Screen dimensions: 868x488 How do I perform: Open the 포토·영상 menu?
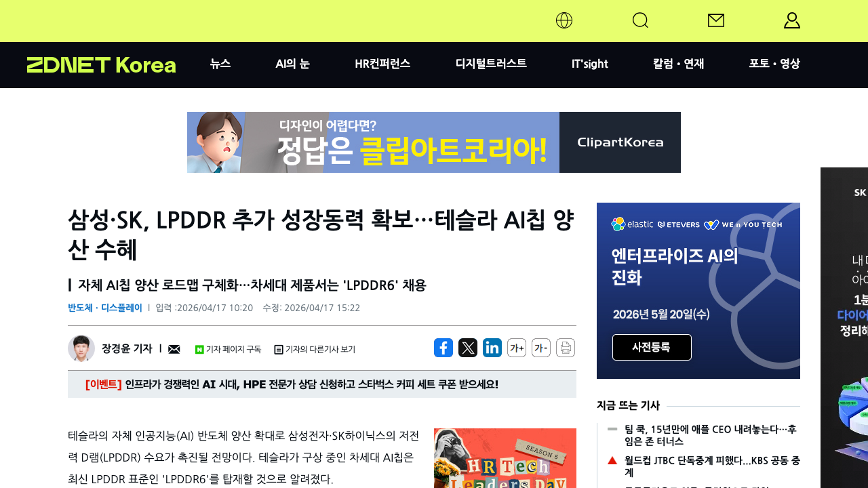coord(774,64)
